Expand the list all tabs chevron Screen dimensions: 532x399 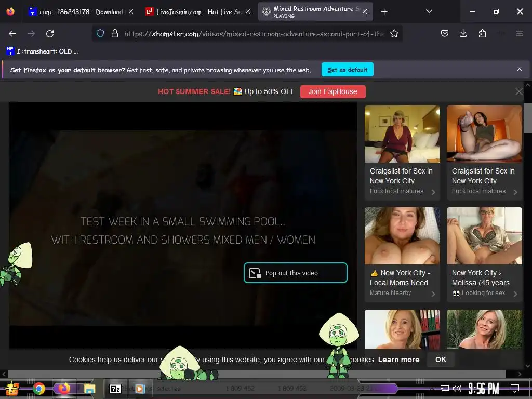[429, 11]
